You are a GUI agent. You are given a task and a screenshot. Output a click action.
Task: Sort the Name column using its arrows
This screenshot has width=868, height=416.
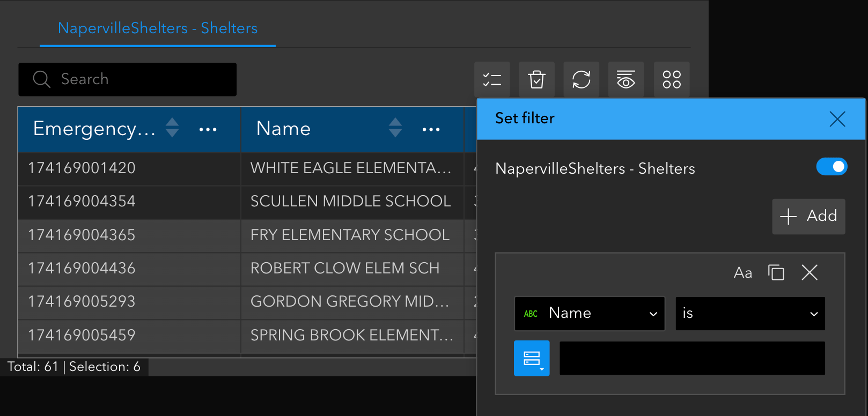coord(395,128)
